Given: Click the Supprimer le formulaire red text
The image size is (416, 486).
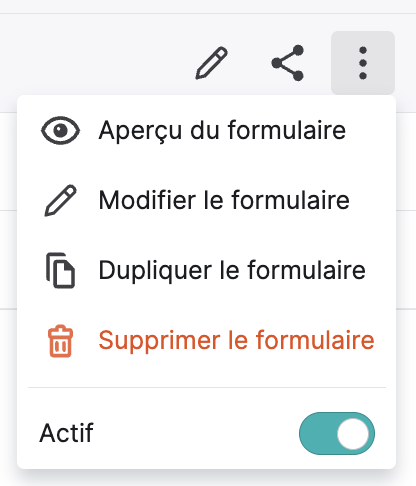Looking at the screenshot, I should coord(237,340).
